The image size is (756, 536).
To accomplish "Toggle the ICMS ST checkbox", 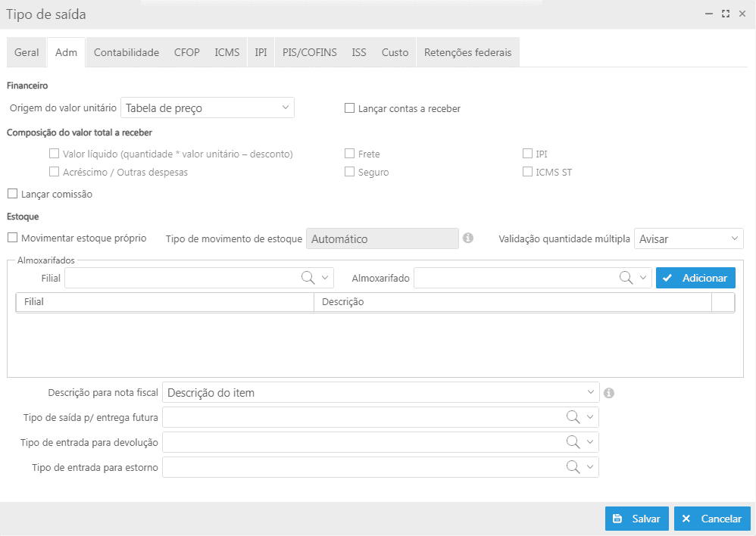I will point(527,172).
